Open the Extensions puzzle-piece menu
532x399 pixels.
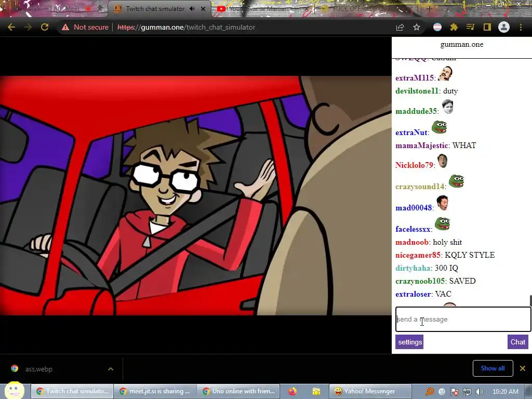pos(454,27)
